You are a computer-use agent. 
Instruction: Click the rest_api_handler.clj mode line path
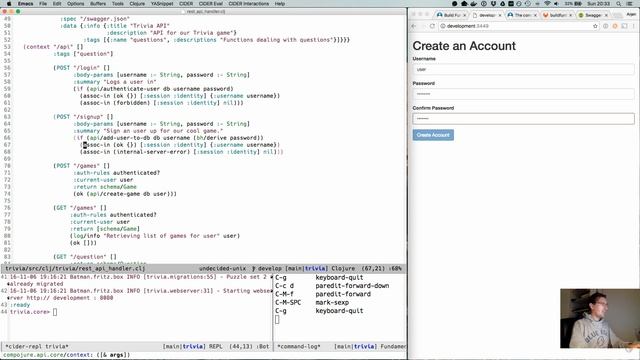pyautogui.click(x=75, y=269)
